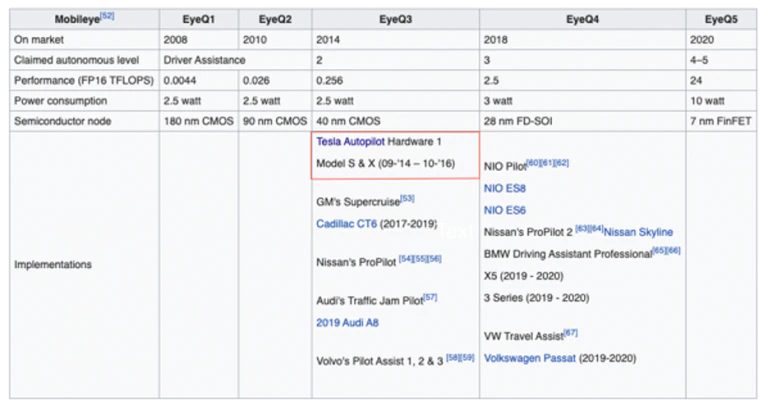Click the 'Implementations' row label
768x402 pixels.
point(53,265)
